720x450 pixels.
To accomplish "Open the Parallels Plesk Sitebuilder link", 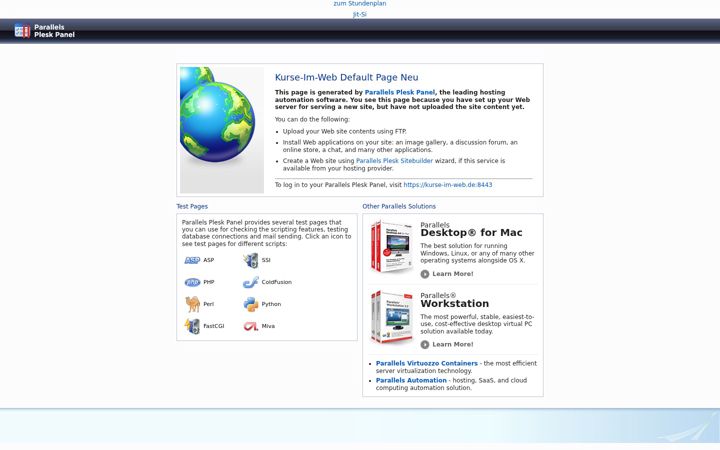I will [394, 161].
